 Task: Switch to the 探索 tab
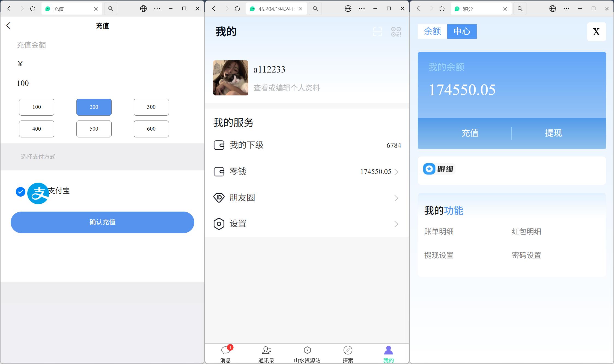coord(348,354)
